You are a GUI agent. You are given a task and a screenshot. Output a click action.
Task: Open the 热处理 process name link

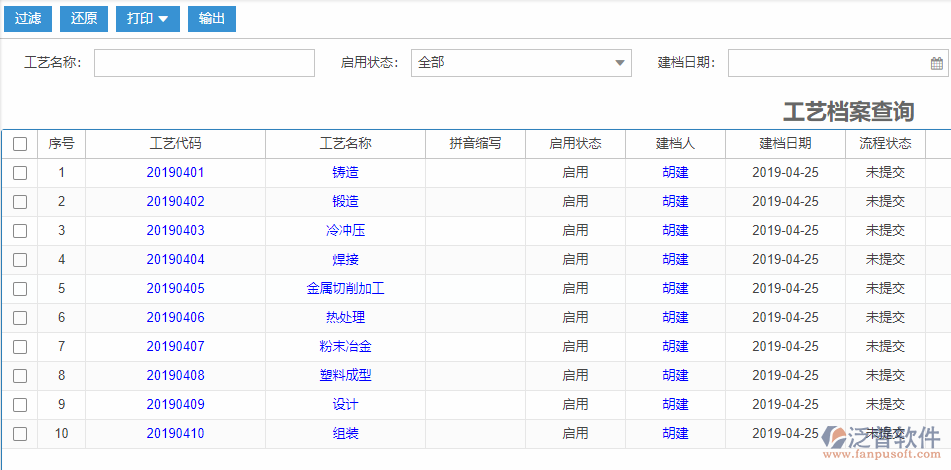pyautogui.click(x=346, y=317)
